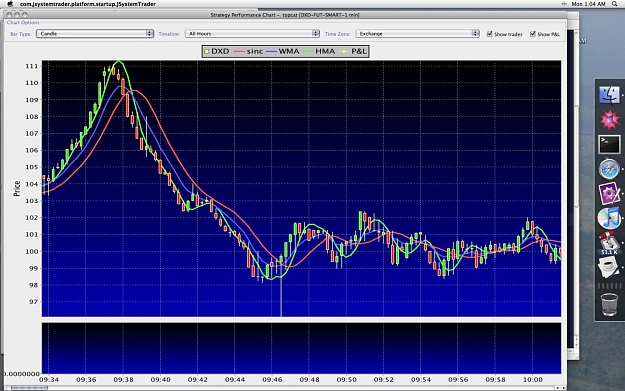Expand the Timeline dropdown showing All Hours
Screen dimensions: 625x391
pos(252,34)
